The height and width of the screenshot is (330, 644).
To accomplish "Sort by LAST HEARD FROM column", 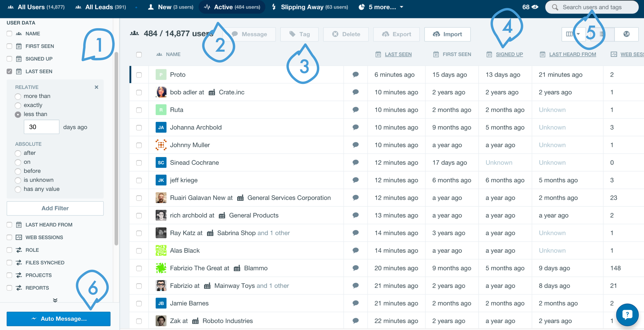I will [x=572, y=54].
